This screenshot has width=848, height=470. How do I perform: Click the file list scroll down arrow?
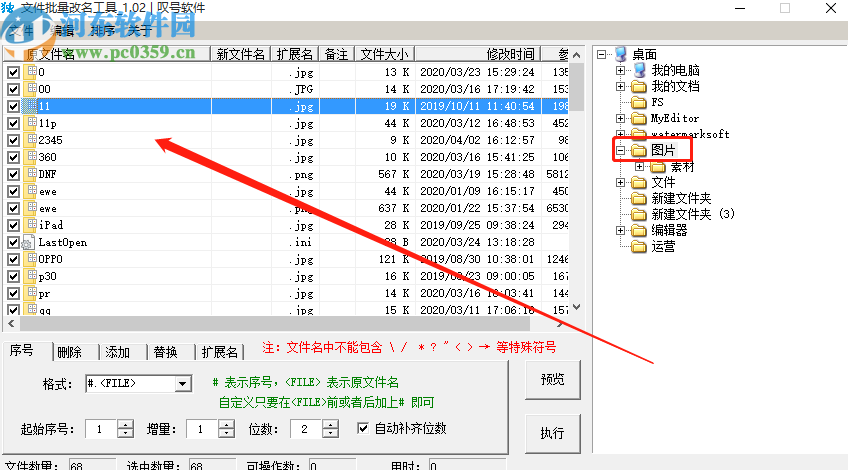[577, 307]
